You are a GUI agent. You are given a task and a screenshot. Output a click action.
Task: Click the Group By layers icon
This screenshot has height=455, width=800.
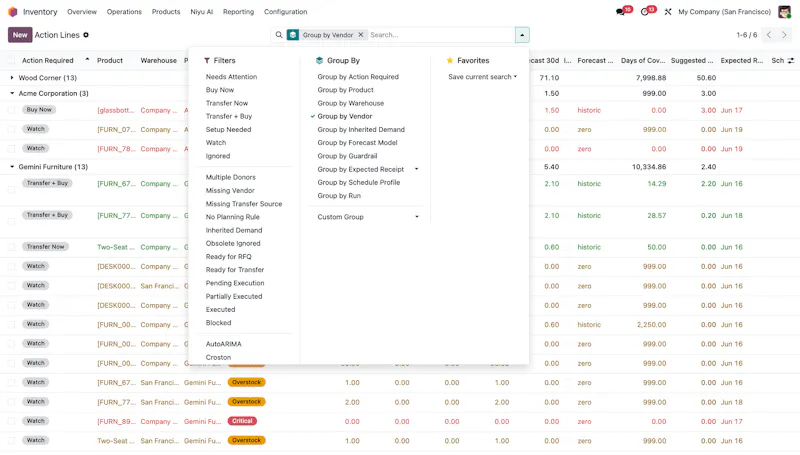click(x=319, y=61)
